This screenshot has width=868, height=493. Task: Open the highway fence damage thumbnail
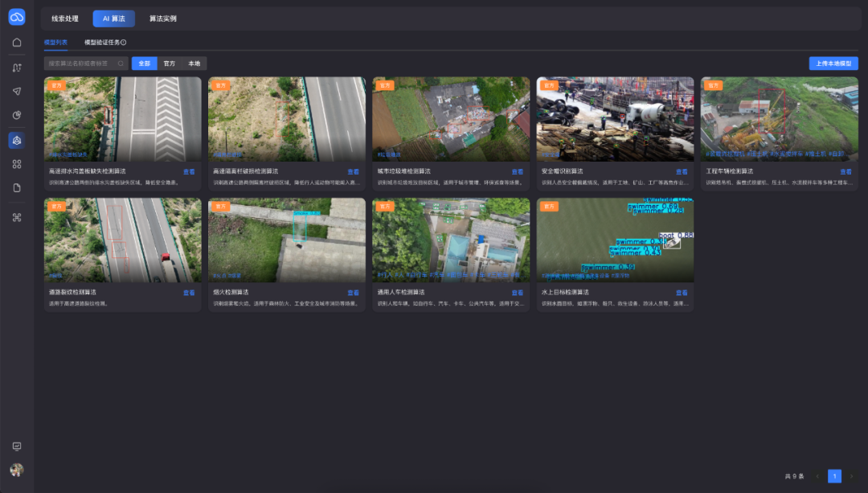point(287,119)
